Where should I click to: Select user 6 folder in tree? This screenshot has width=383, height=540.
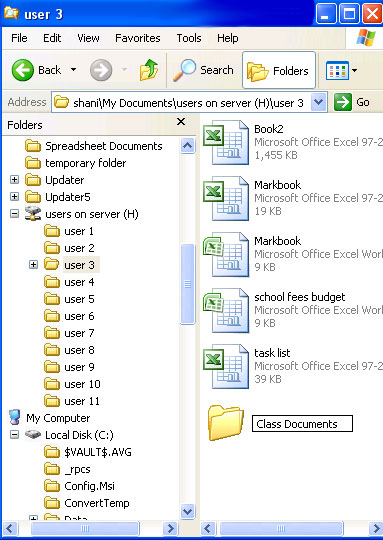69,316
